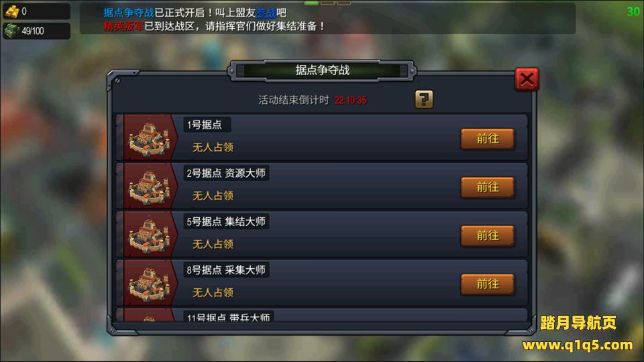
Task: Tap the red 精英叛军 announcement text
Action: click(x=123, y=26)
